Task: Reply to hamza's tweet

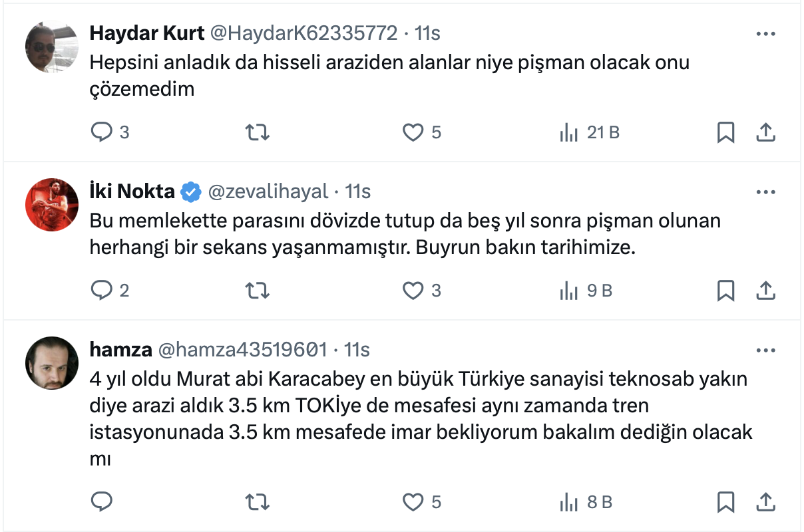Action: 101,502
